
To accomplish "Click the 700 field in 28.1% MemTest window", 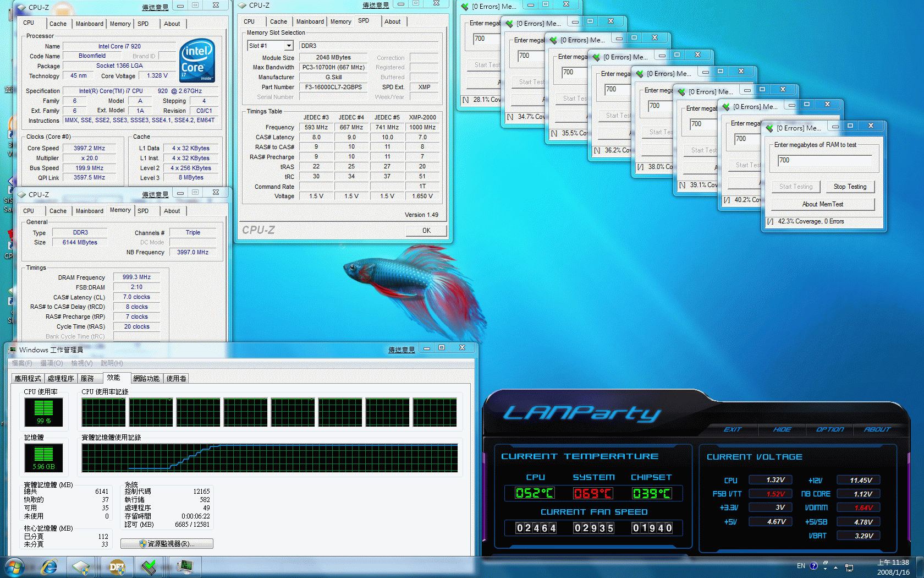I will point(487,39).
